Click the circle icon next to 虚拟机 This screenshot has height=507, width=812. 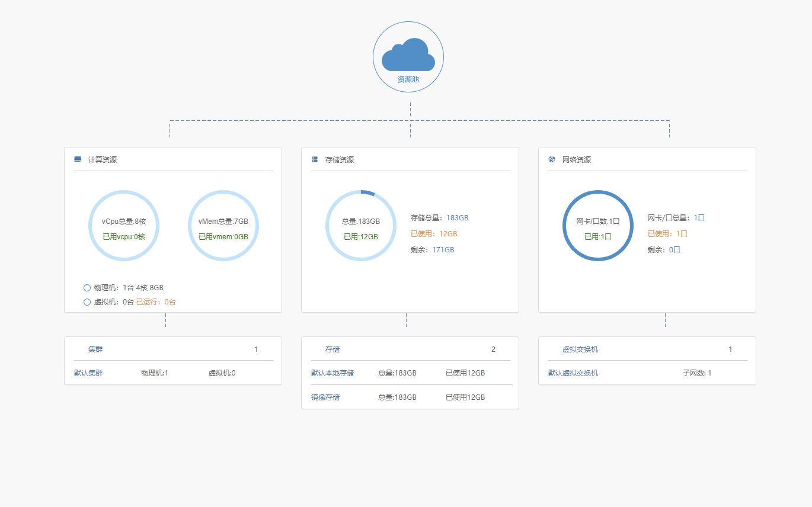87,302
